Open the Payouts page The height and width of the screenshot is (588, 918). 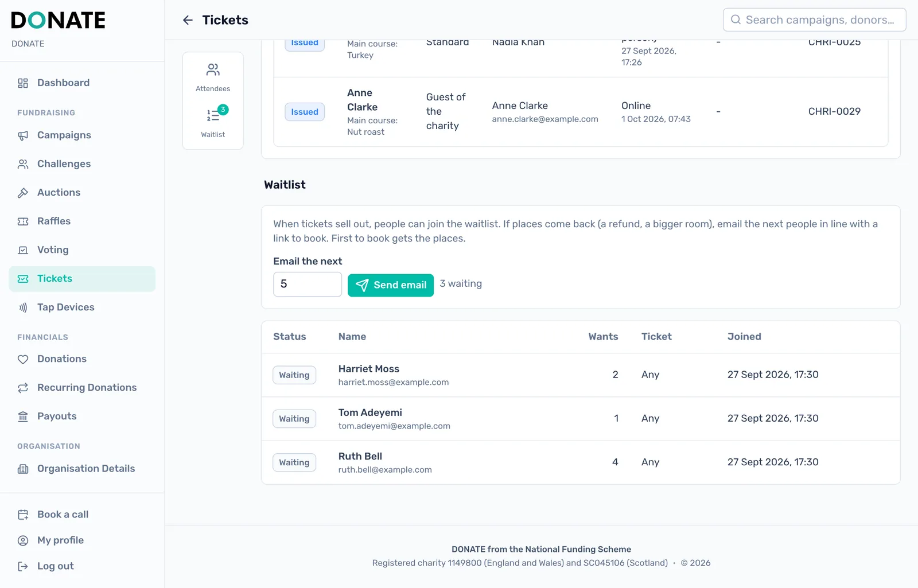point(82,416)
